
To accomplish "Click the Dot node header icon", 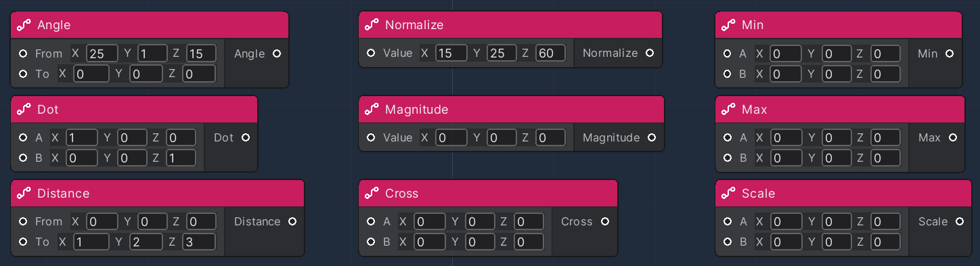I will [x=24, y=109].
